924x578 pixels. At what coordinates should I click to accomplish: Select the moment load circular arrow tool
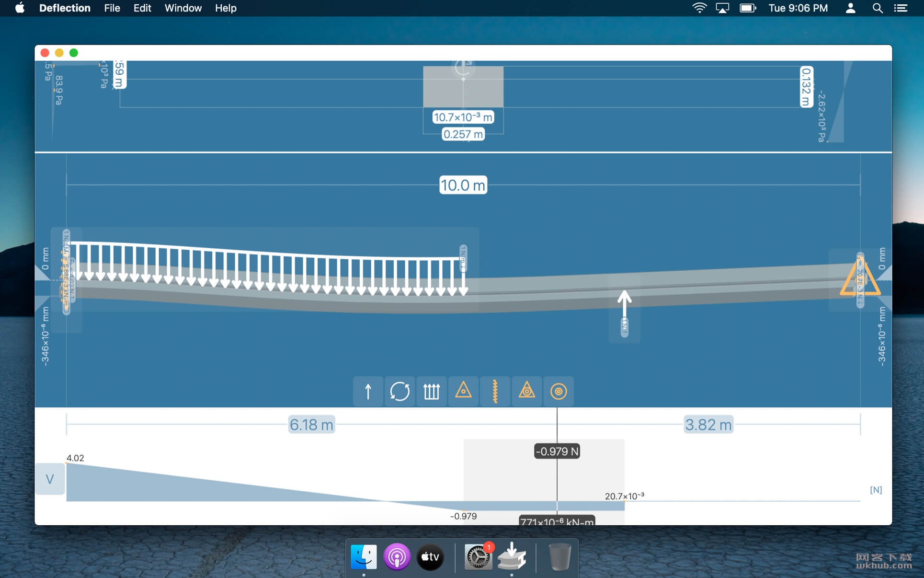pyautogui.click(x=399, y=392)
